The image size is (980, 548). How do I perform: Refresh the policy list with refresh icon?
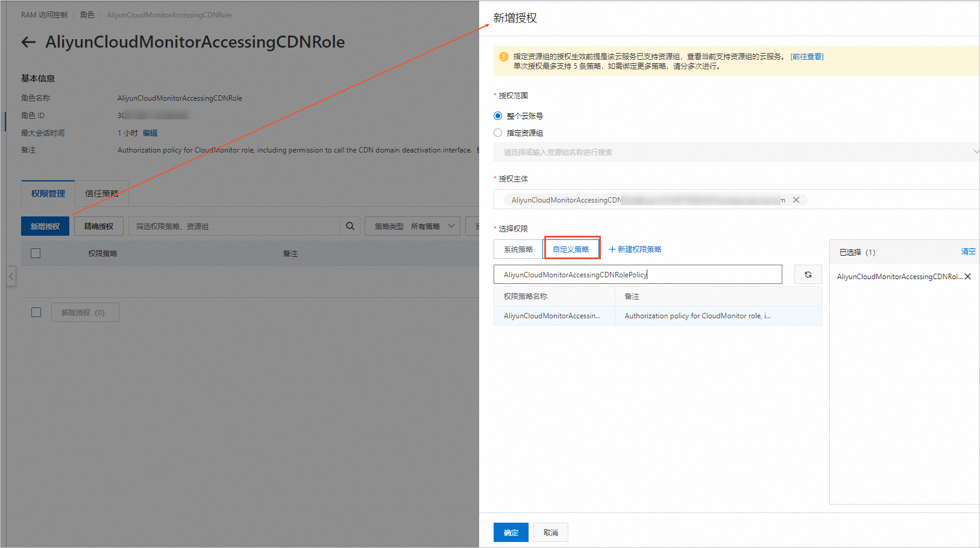point(808,274)
